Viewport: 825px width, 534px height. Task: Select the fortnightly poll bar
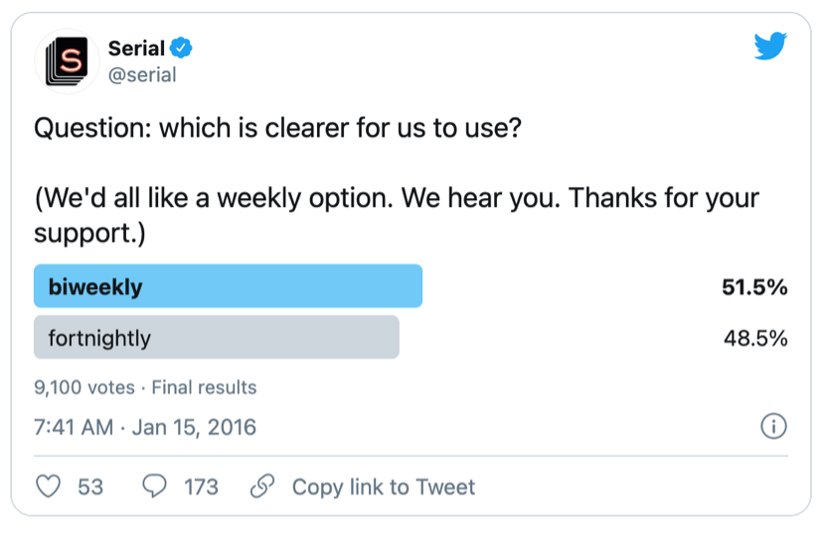click(216, 338)
